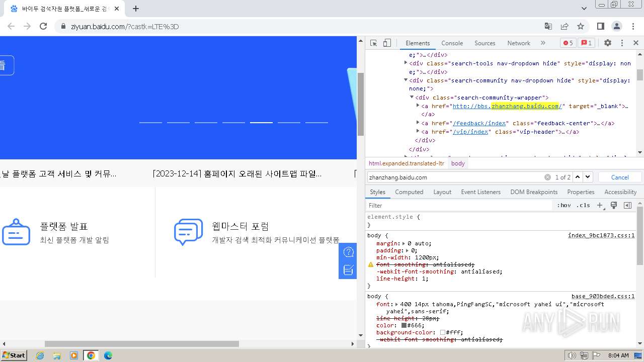Image resolution: width=644 pixels, height=362 pixels.
Task: Expand the bbs.zhanzhang.baidu.com anchor node
Action: click(418, 106)
